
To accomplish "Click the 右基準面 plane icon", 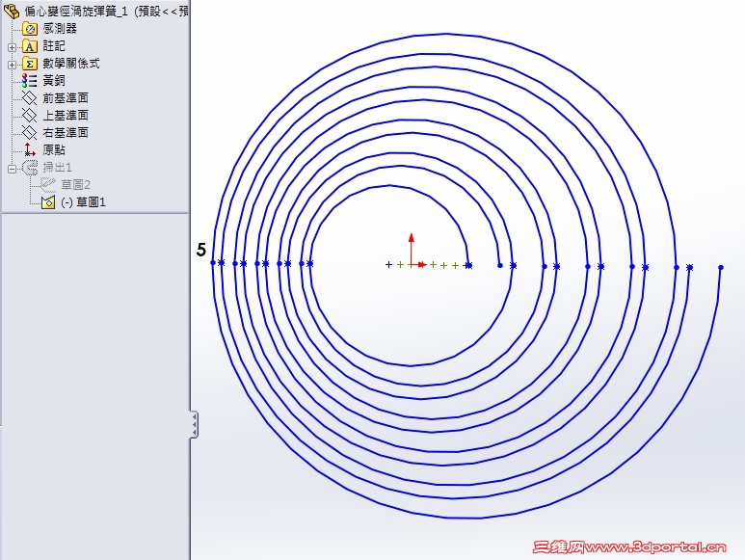I will click(30, 132).
